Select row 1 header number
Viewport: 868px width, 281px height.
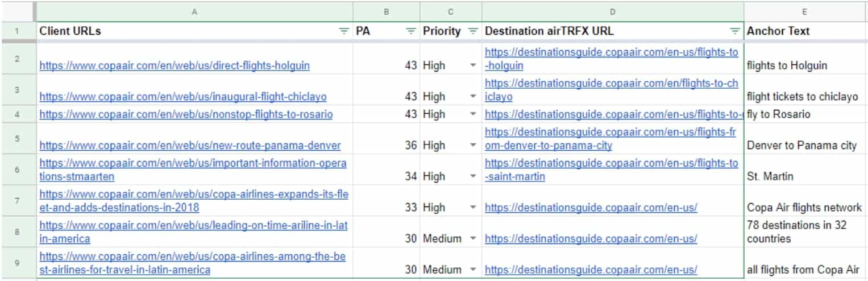click(17, 31)
